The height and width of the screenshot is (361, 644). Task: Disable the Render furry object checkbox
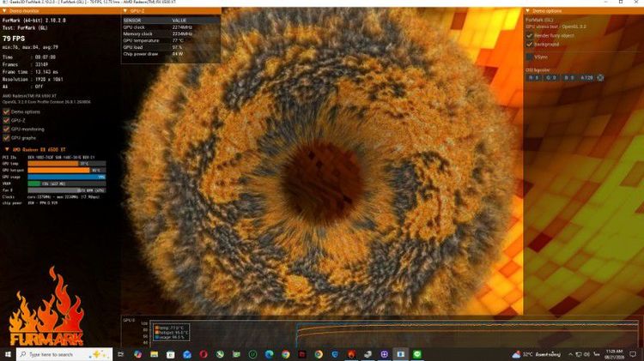tap(530, 36)
